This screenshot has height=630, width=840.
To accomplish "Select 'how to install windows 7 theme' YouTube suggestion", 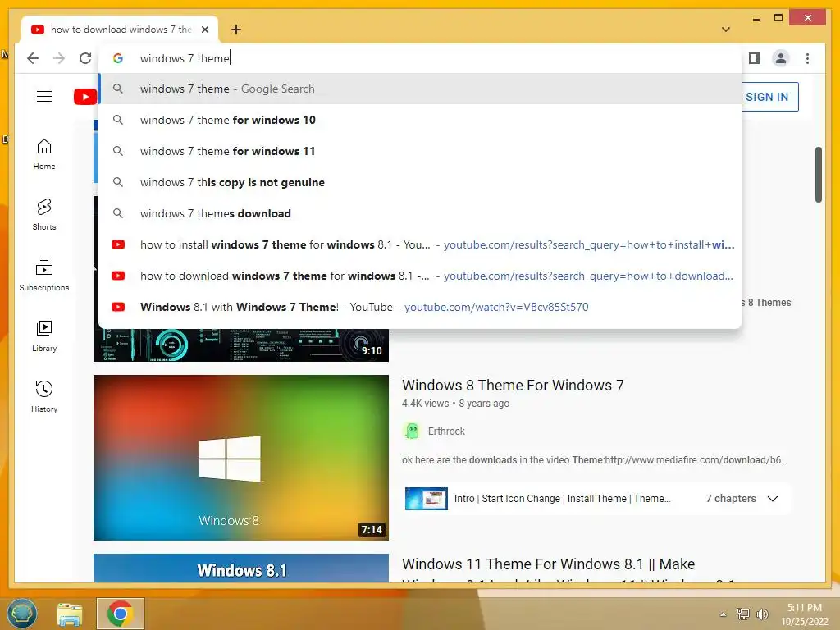I will click(x=421, y=244).
